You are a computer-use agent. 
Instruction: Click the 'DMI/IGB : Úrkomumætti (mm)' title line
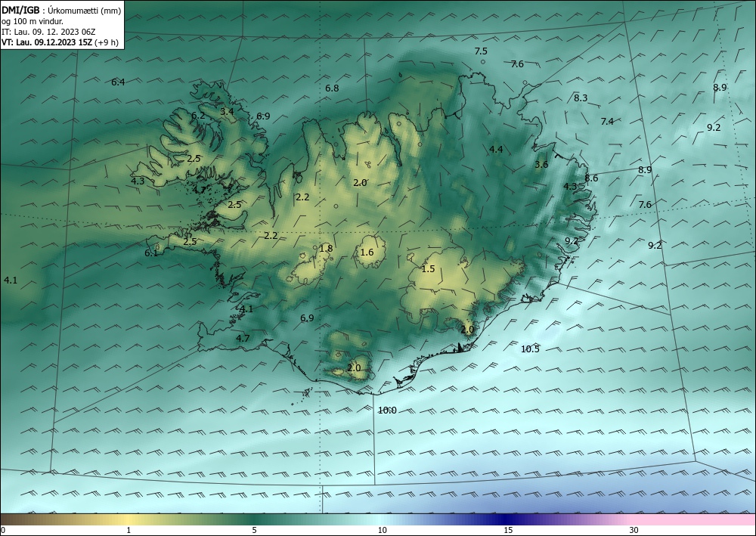(61, 10)
